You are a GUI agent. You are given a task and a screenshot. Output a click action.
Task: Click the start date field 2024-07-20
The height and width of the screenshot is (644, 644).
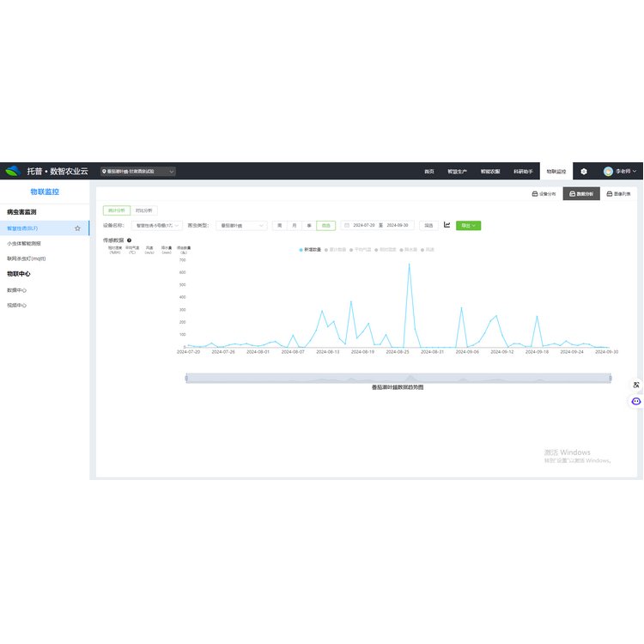[364, 225]
